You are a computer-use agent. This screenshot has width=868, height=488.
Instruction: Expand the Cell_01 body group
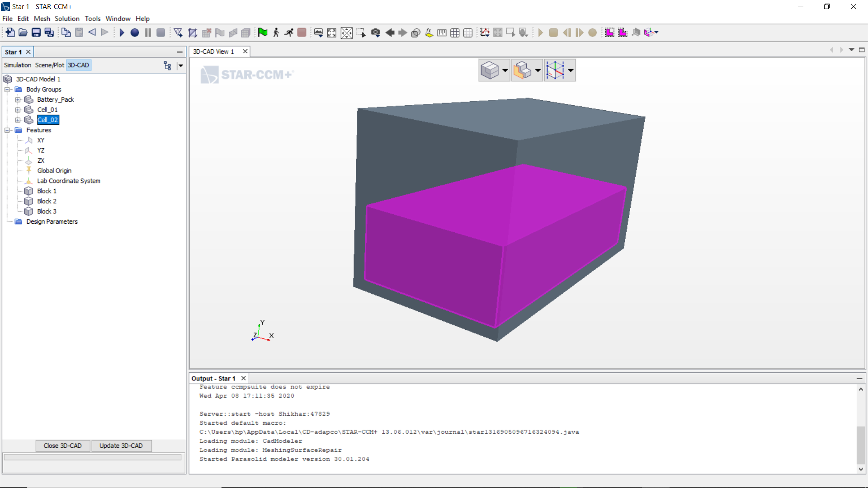(x=18, y=110)
